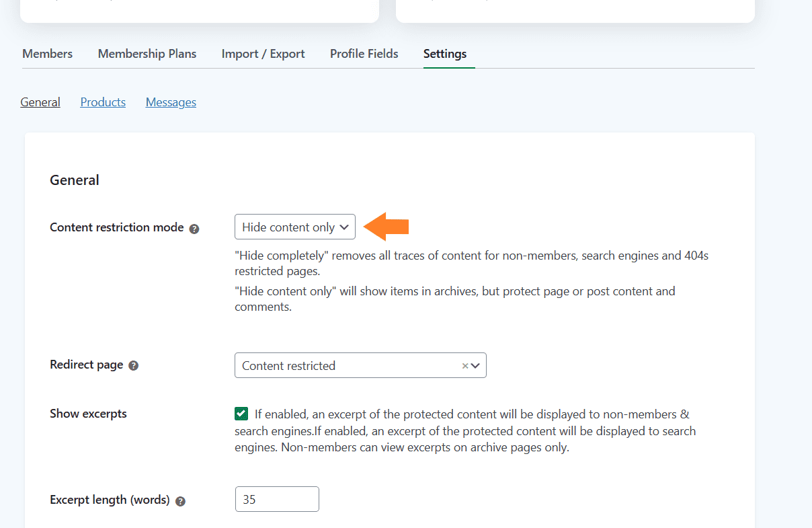Go to Profile Fields tab
Screen dimensions: 812x528
click(x=364, y=54)
